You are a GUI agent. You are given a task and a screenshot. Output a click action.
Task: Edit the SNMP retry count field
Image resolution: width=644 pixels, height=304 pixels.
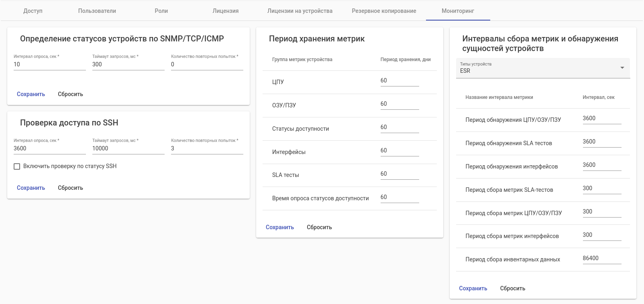click(207, 64)
